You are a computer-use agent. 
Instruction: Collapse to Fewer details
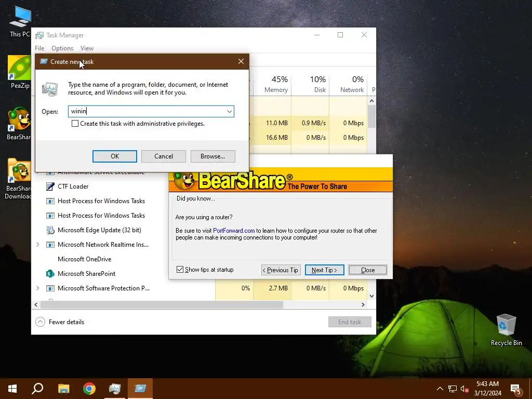(60, 322)
